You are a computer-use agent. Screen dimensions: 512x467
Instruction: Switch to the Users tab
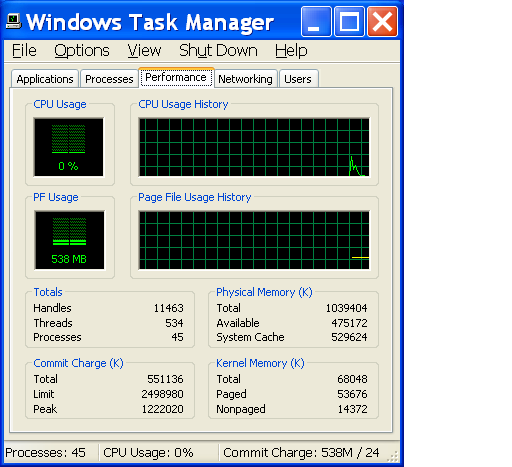point(298,79)
